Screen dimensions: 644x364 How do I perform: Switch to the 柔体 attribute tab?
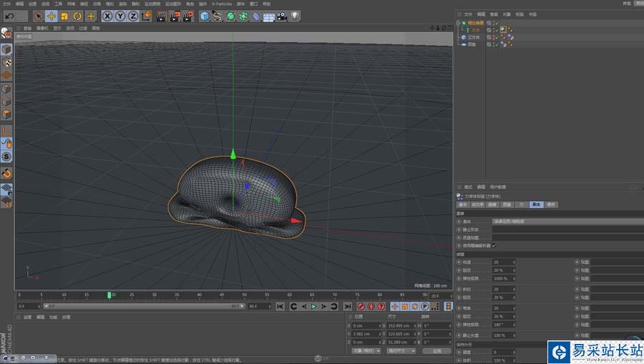point(536,205)
